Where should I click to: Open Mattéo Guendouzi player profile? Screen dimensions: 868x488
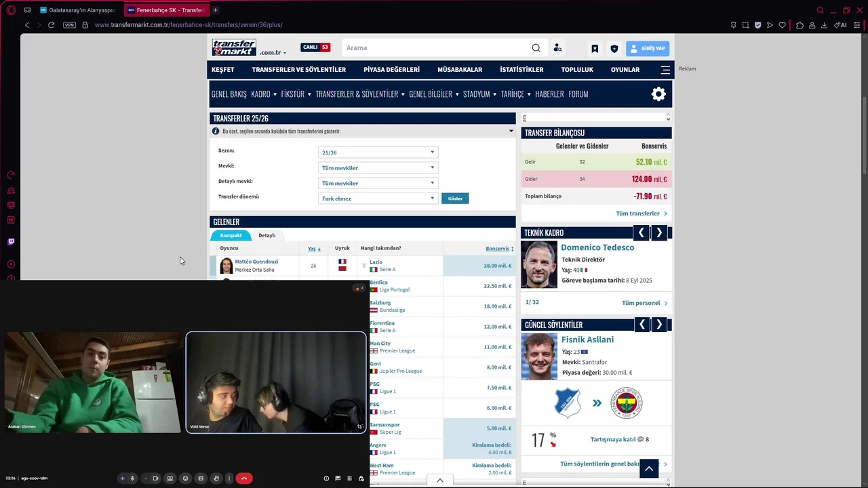pyautogui.click(x=256, y=262)
